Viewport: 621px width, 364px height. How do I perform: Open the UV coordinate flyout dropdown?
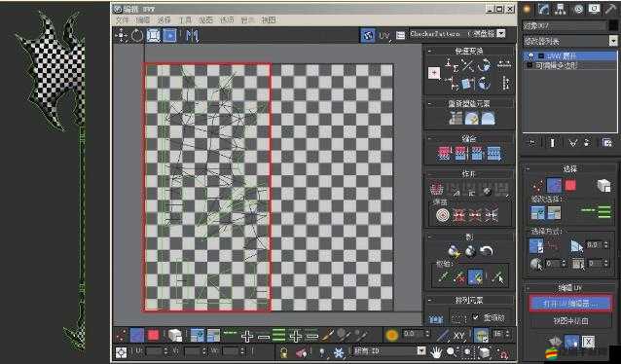384,36
